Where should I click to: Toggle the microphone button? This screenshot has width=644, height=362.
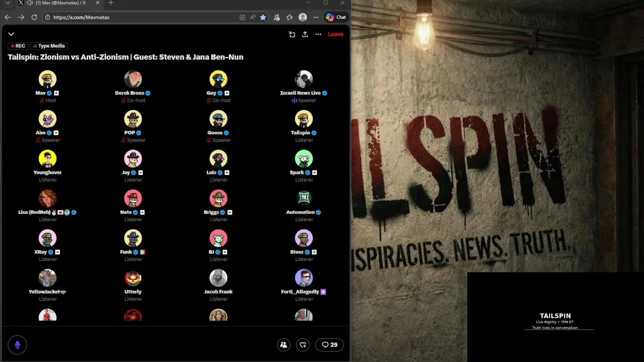pos(17,345)
